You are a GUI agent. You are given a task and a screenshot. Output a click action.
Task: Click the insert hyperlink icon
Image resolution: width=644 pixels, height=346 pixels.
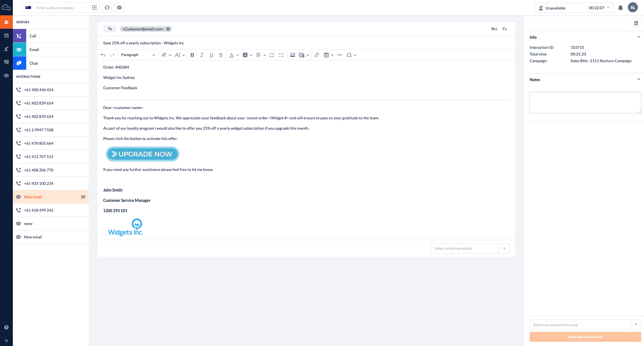(x=317, y=55)
